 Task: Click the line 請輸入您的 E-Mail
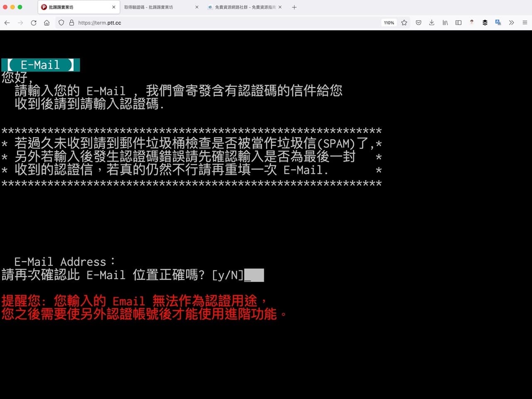178,91
